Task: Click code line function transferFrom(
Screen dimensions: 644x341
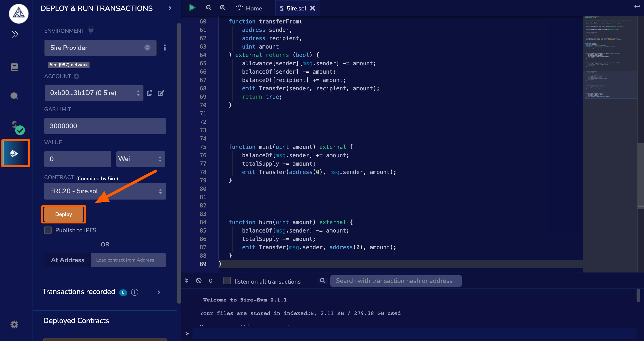Action: [265, 21]
